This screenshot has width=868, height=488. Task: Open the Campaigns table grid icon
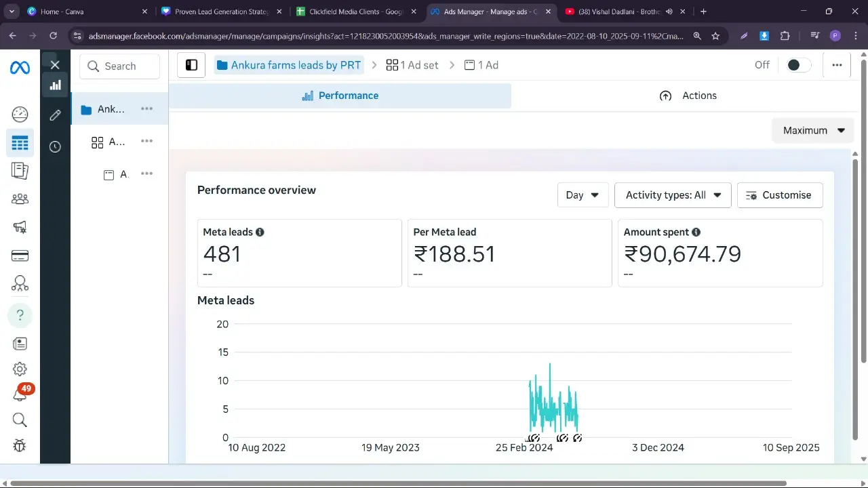20,143
